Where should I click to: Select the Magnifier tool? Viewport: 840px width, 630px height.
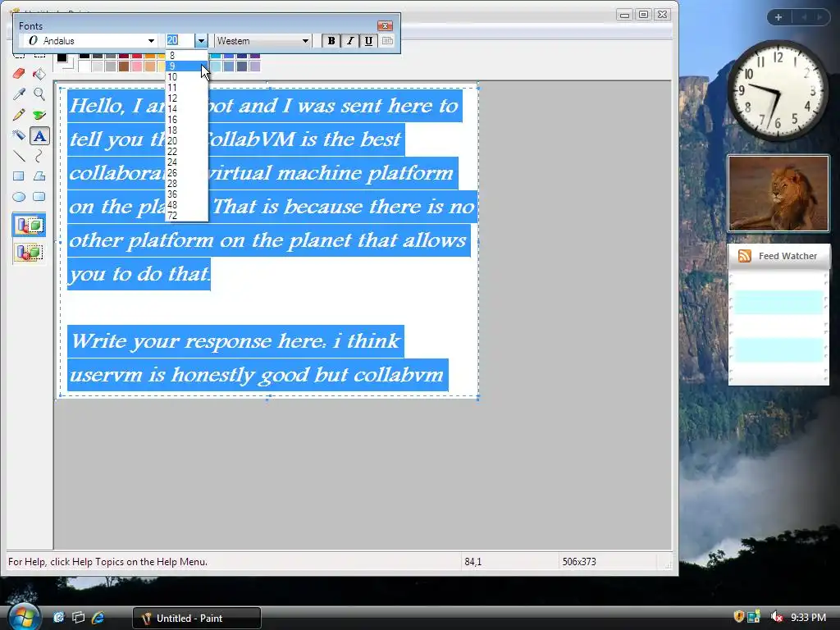(39, 94)
